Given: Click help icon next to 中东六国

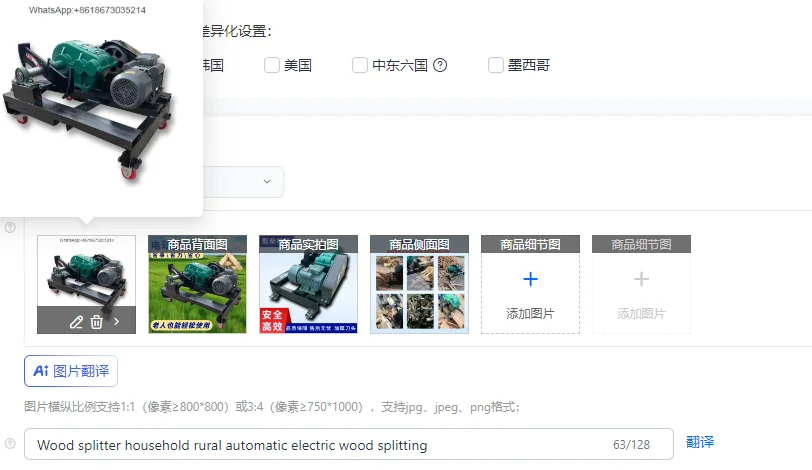Looking at the screenshot, I should pos(440,65).
